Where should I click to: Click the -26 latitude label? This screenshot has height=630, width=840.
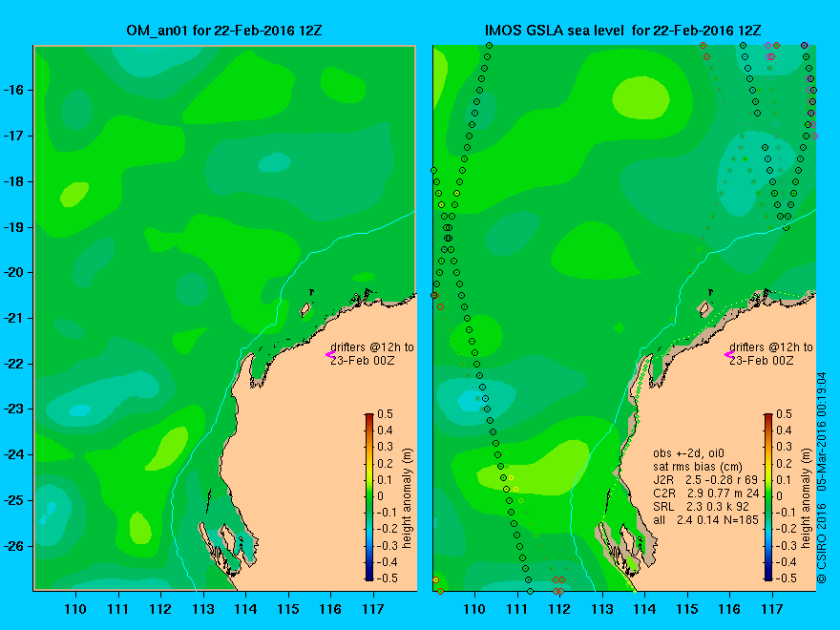pos(15,546)
